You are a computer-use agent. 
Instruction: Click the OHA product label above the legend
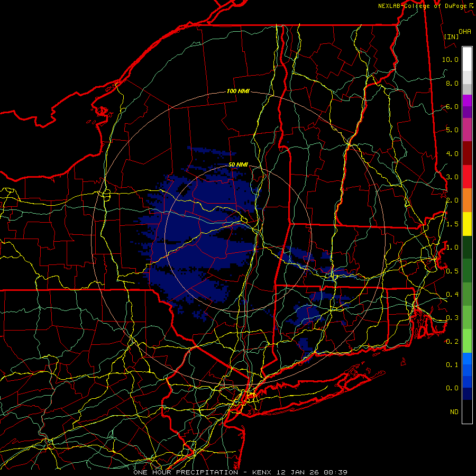[x=465, y=31]
